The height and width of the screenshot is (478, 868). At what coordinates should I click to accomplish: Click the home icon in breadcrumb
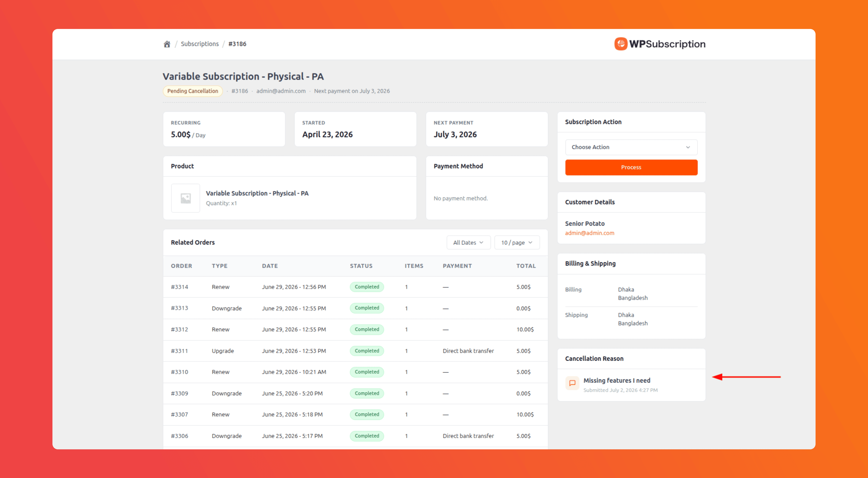coord(167,44)
